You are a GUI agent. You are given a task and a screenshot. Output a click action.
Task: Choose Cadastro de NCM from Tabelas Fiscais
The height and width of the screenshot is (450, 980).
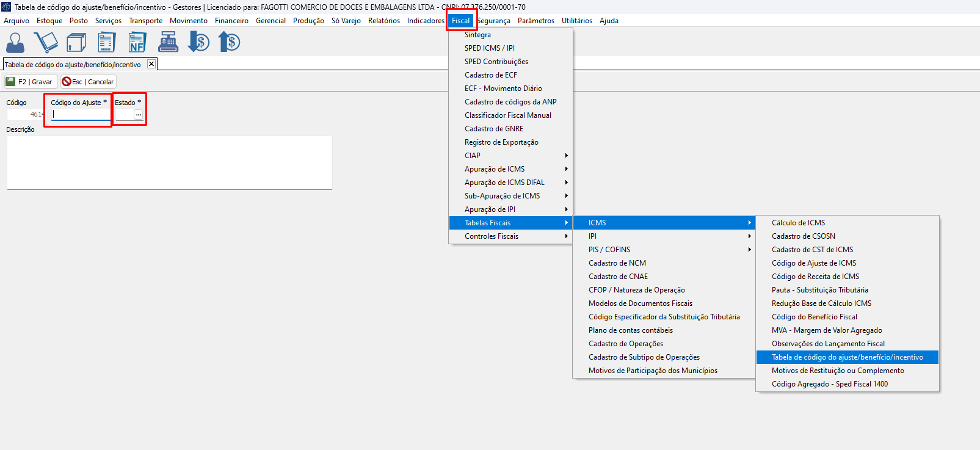click(x=617, y=263)
